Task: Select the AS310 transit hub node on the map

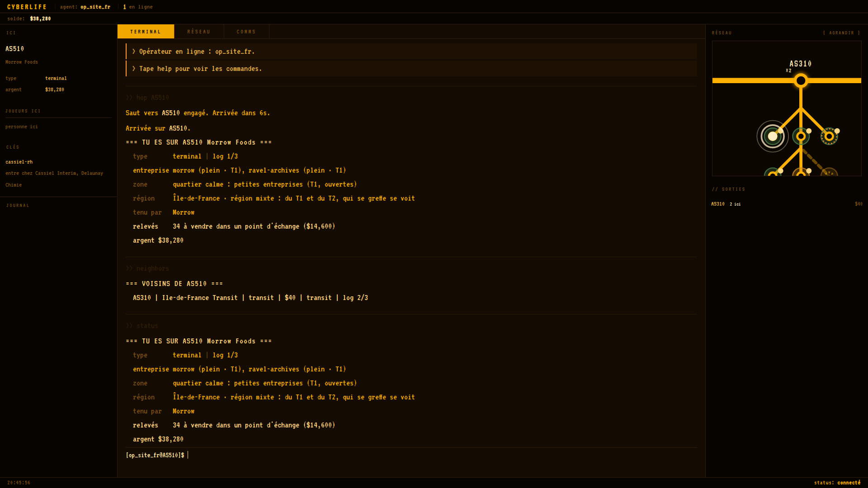Action: pos(801,81)
